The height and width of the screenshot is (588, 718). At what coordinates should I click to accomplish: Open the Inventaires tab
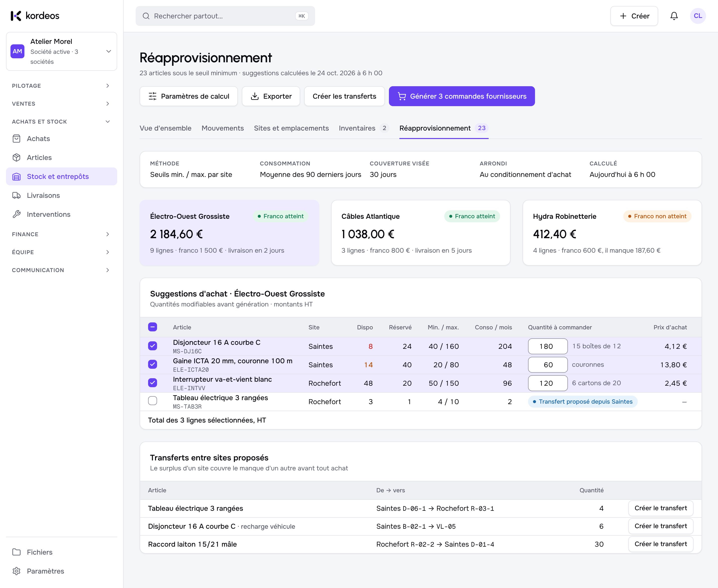[x=363, y=128]
